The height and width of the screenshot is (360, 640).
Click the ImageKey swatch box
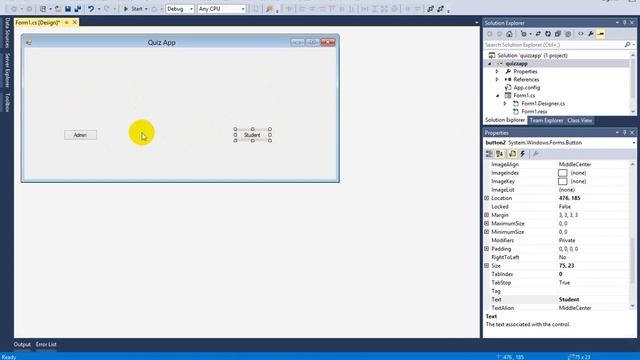coord(562,181)
